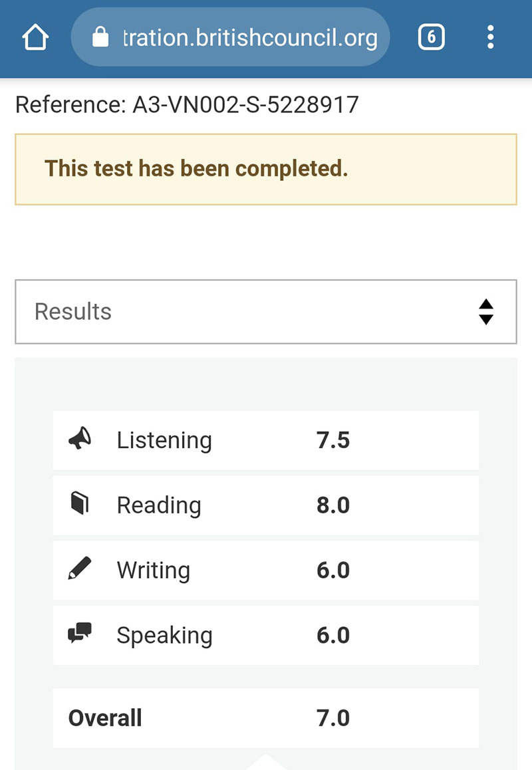Click the Overall 7.0 score row
The image size is (532, 770).
click(x=265, y=718)
